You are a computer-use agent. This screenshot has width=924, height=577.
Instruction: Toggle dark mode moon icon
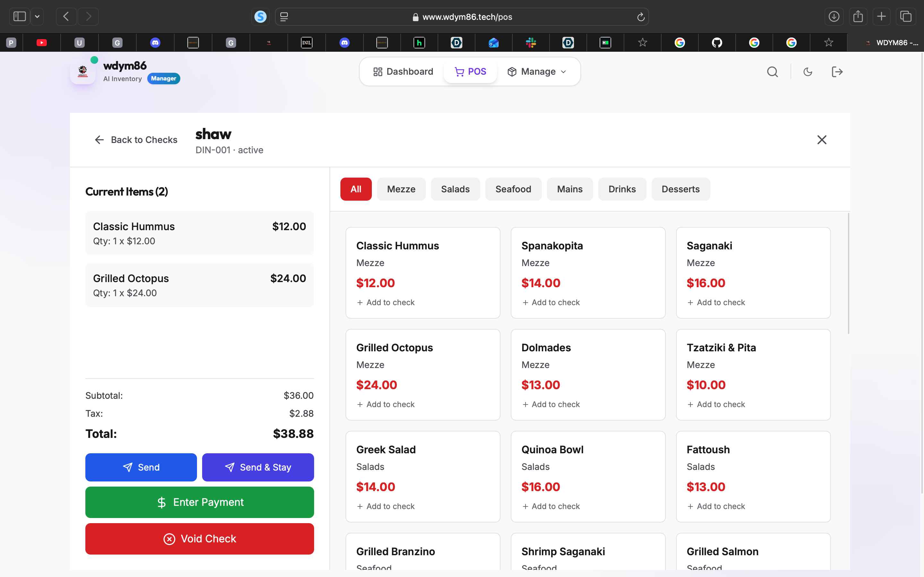808,72
